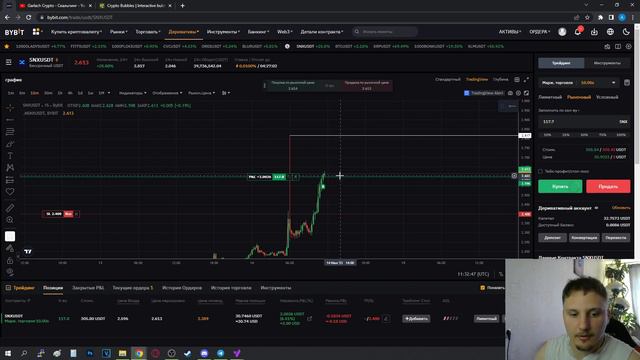Select the zoom-in tool
Image resolution: width=640 pixels, height=360 pixels.
pos(10,220)
